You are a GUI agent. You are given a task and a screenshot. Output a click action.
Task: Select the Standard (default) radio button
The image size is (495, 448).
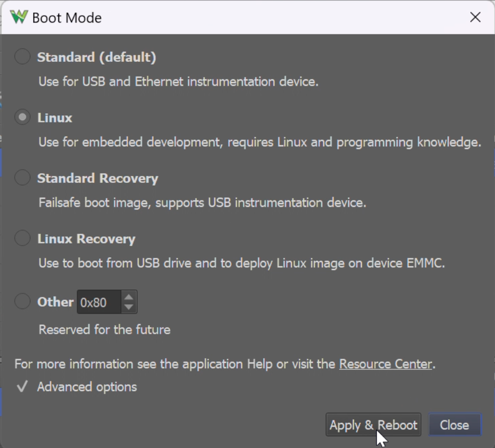22,56
